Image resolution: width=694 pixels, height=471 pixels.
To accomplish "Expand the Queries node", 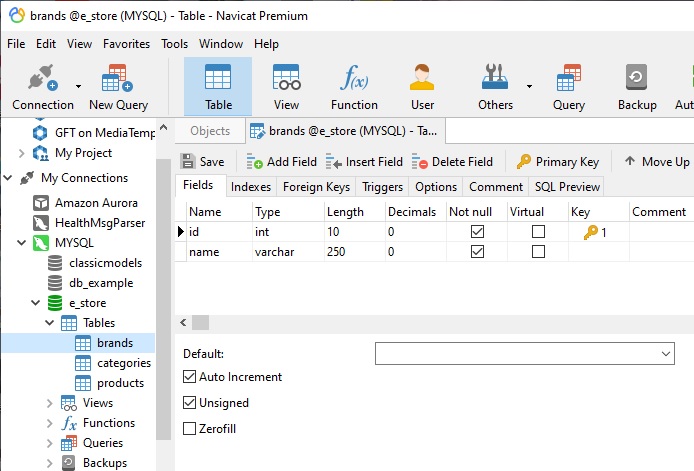I will pos(50,443).
